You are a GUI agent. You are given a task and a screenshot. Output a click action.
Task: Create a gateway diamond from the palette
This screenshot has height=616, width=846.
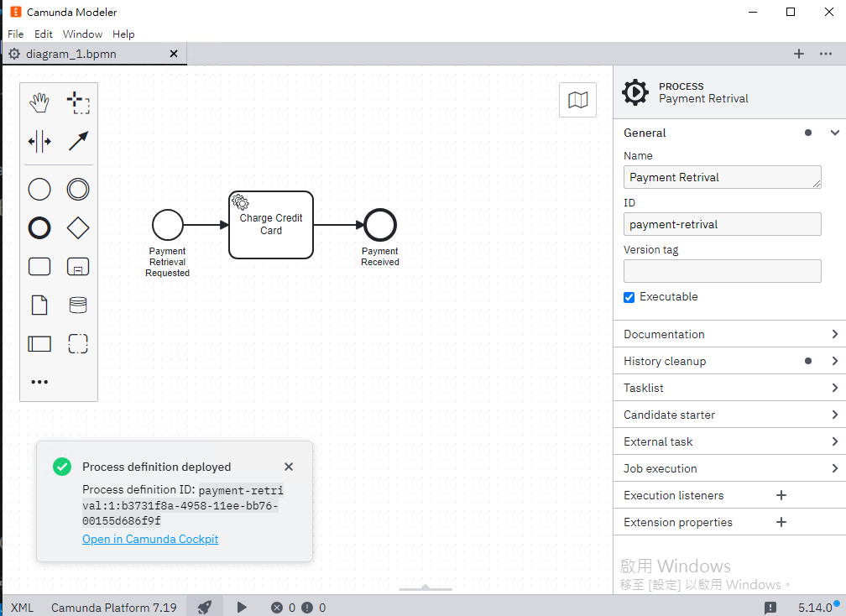pyautogui.click(x=78, y=228)
